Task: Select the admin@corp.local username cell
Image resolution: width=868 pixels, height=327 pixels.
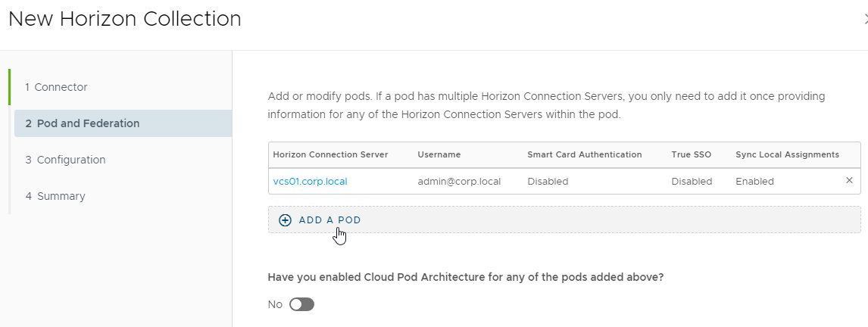Action: point(459,182)
